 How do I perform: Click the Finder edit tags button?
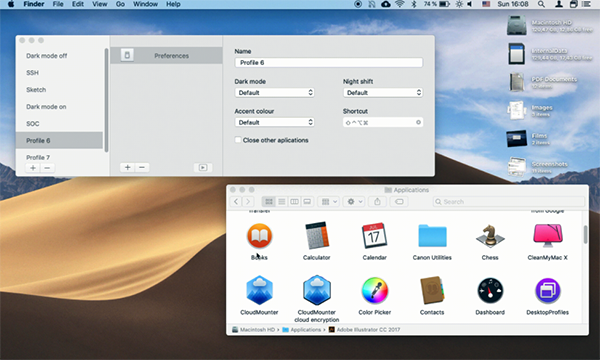click(x=399, y=202)
